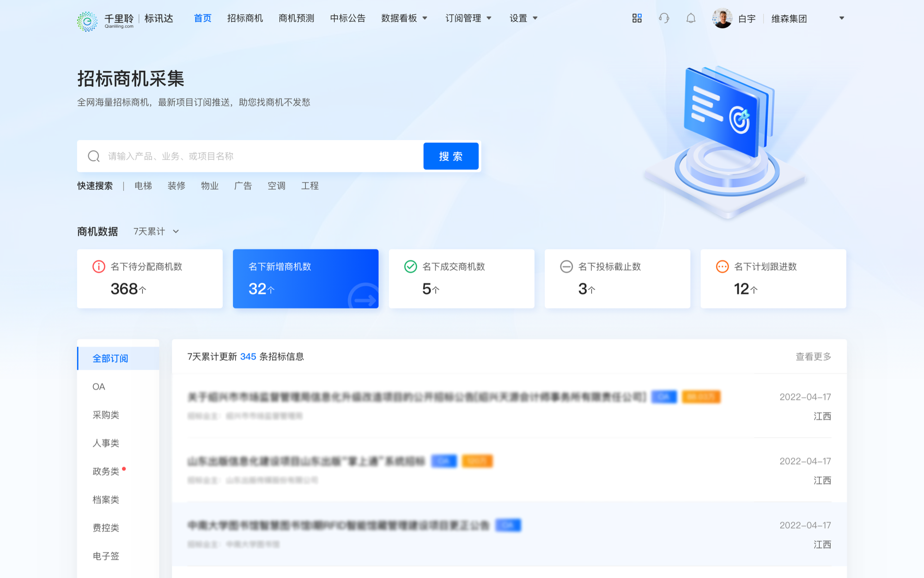Quick search 工程
Viewport: 924px width, 578px height.
click(310, 186)
